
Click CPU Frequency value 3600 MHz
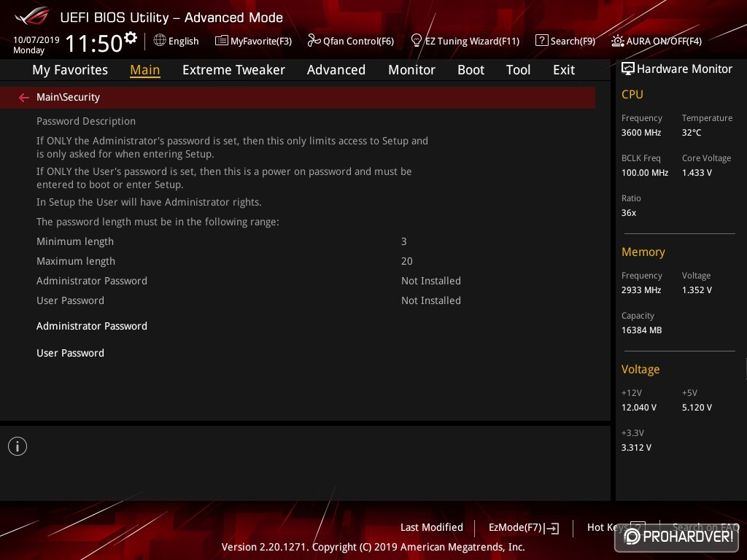coord(640,133)
